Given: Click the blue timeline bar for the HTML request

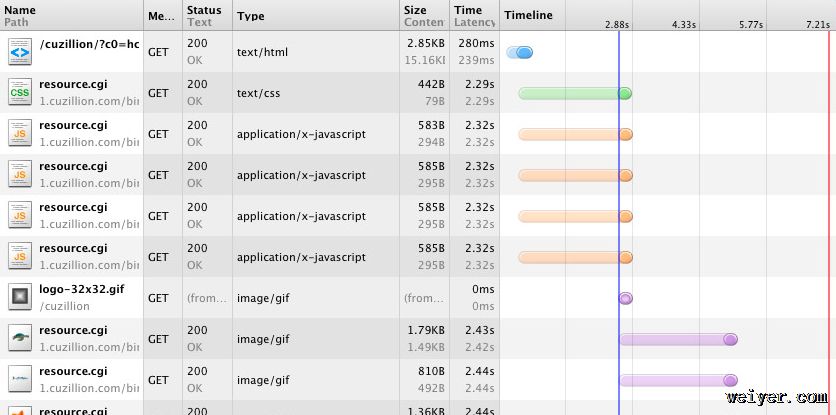Looking at the screenshot, I should (x=520, y=52).
